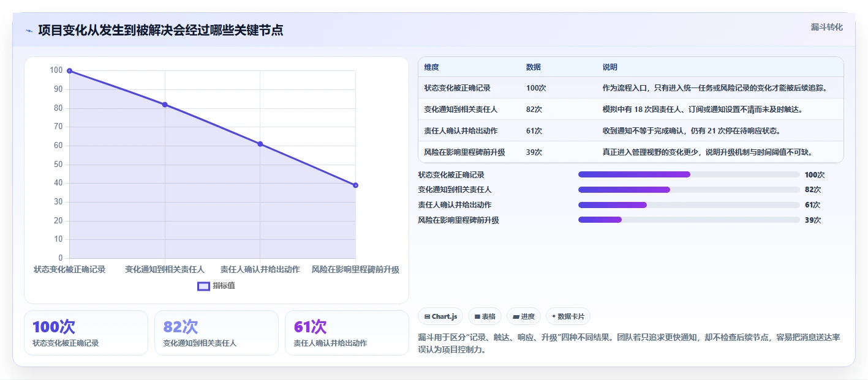Click the chart data point at value 61

260,144
